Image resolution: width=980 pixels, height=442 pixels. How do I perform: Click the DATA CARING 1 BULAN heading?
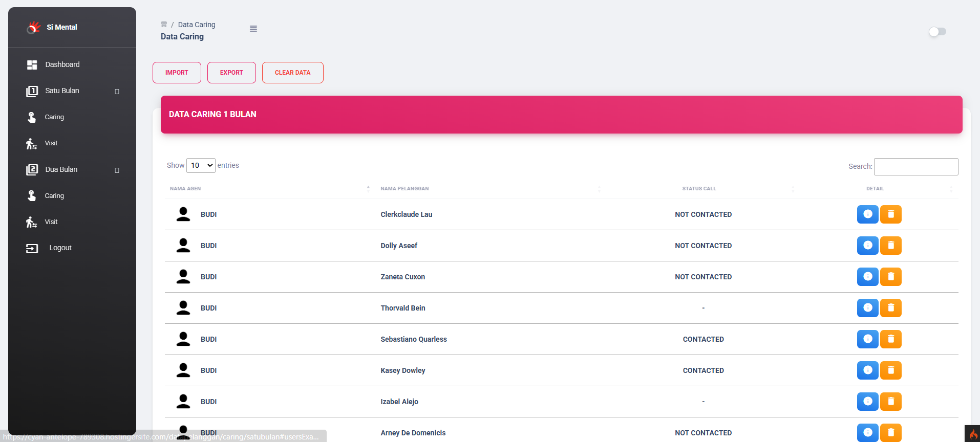(212, 115)
